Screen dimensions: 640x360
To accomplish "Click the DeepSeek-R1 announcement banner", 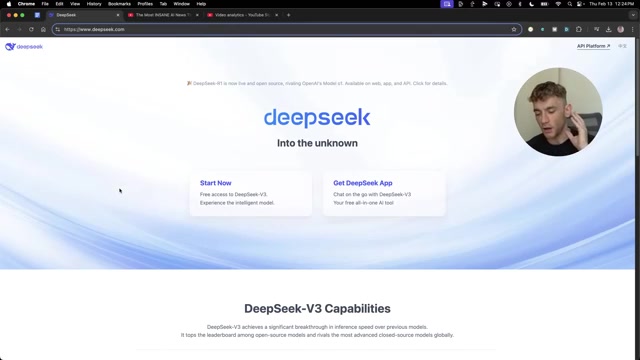I will (x=317, y=83).
